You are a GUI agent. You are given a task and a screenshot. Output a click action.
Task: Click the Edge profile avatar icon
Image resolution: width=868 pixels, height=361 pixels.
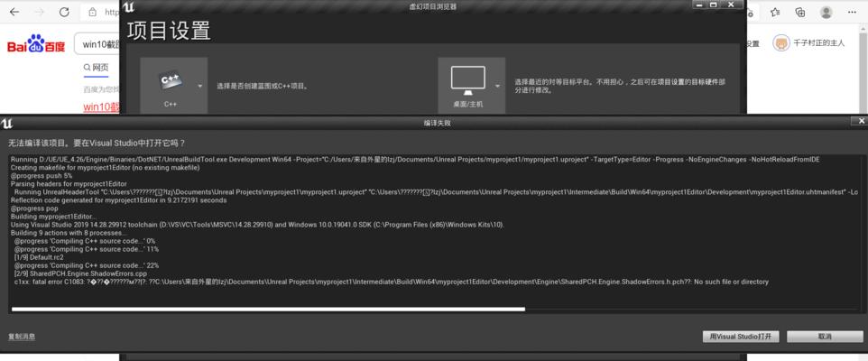(826, 12)
